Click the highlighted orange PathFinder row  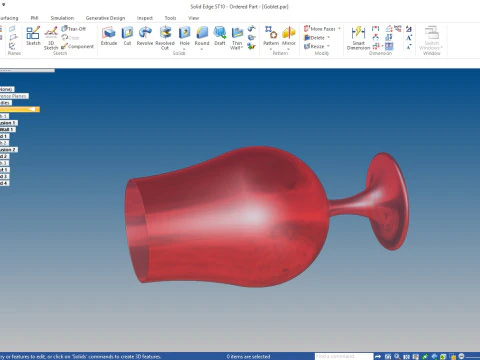point(20,109)
